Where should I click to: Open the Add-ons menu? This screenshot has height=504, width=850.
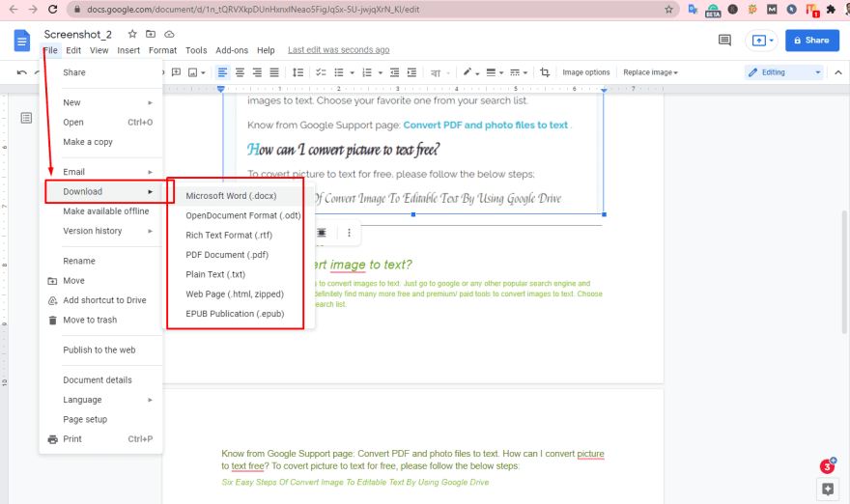tap(232, 50)
